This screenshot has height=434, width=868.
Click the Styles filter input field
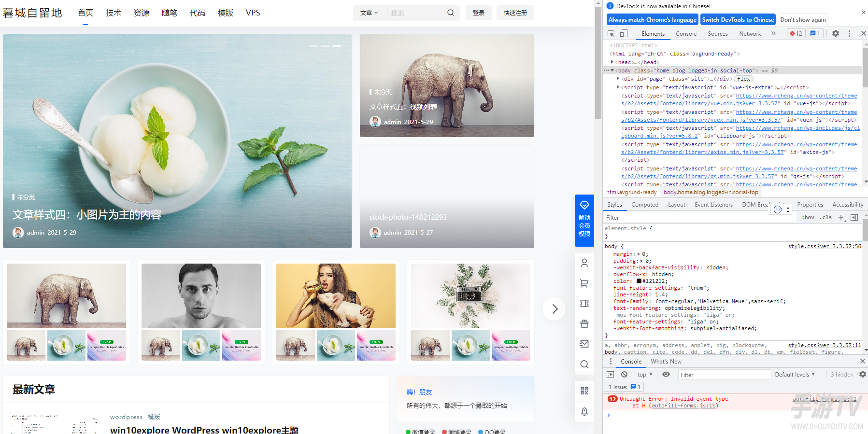pos(699,218)
